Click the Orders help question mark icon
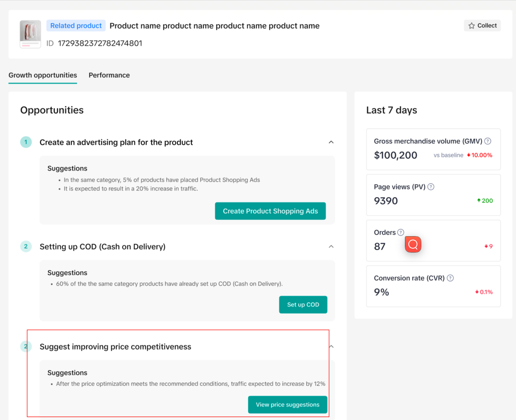 tap(401, 233)
